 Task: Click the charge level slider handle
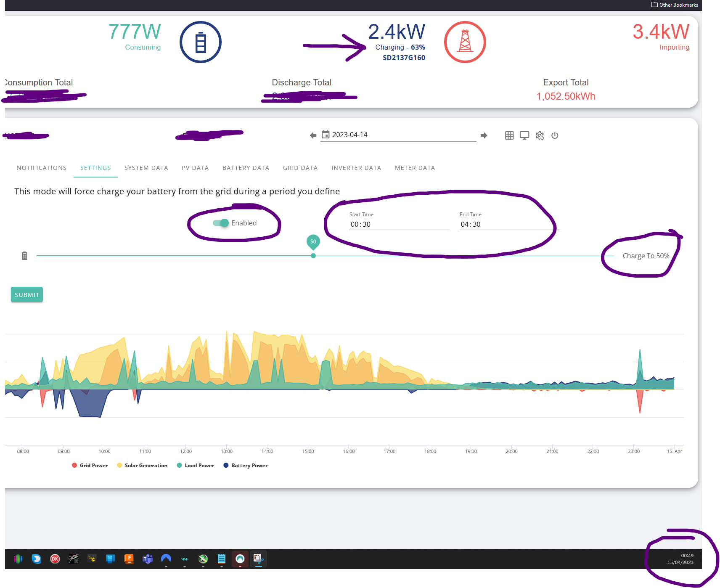coord(313,256)
